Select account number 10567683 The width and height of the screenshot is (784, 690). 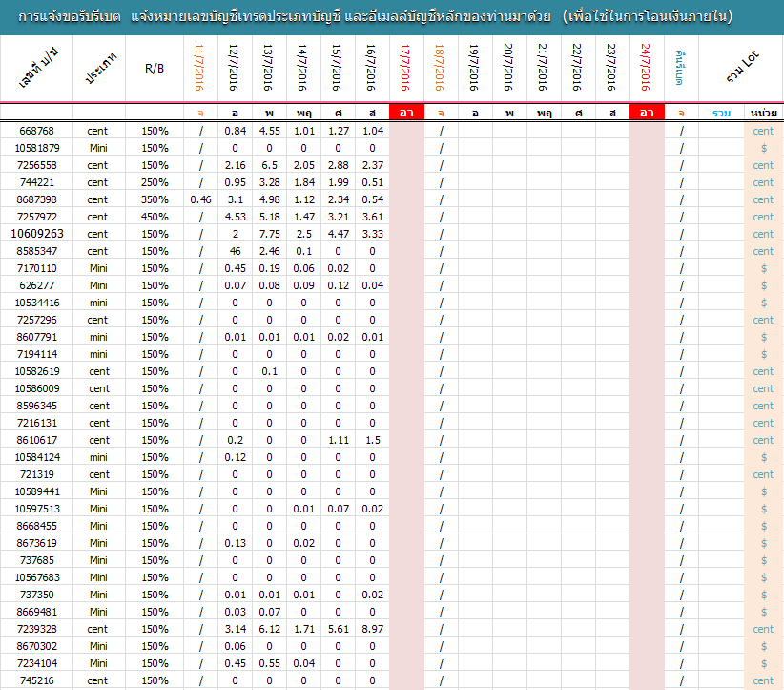pos(36,577)
